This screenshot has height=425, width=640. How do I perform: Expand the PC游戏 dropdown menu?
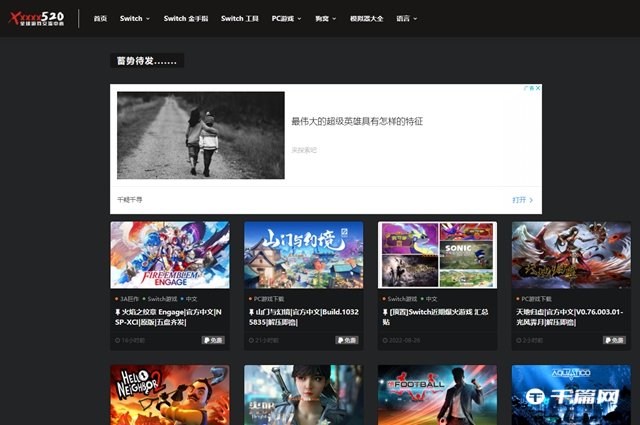[288, 18]
